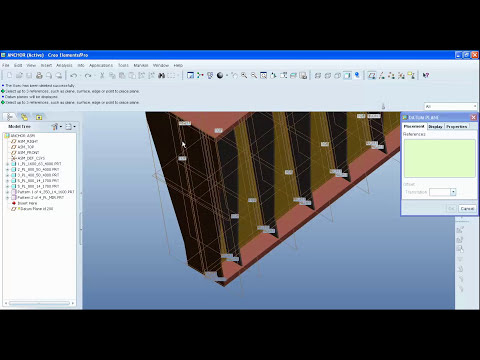
Task: Select the Datum Plane item in tree
Action: click(x=32, y=209)
